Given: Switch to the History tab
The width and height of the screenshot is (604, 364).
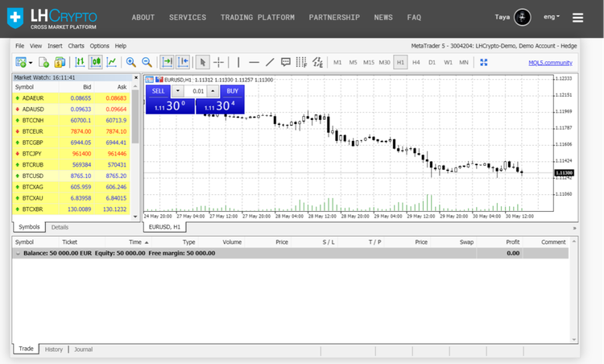Looking at the screenshot, I should click(x=53, y=350).
